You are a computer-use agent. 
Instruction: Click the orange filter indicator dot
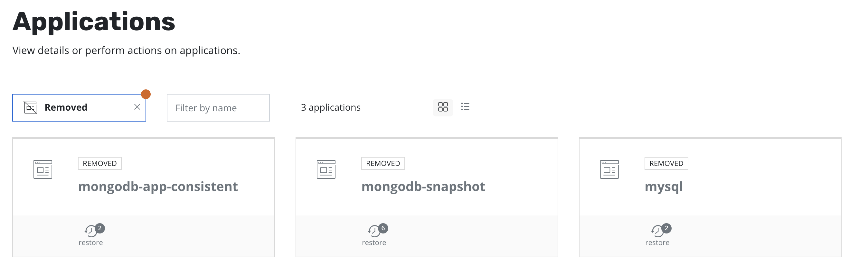click(x=146, y=94)
